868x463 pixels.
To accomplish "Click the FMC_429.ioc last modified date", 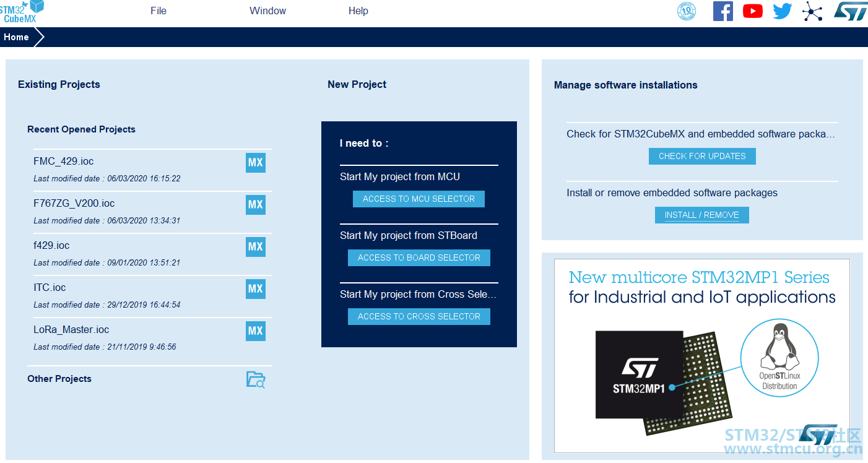I will (107, 178).
